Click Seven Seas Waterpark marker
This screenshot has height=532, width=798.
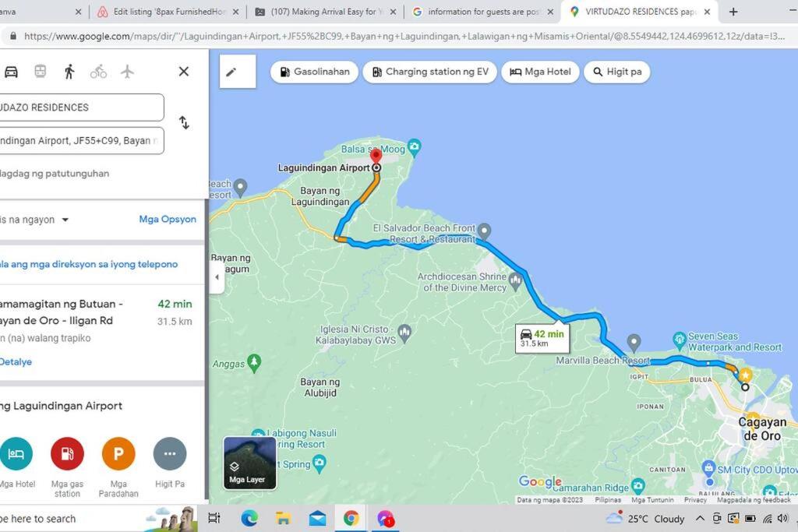pyautogui.click(x=680, y=340)
